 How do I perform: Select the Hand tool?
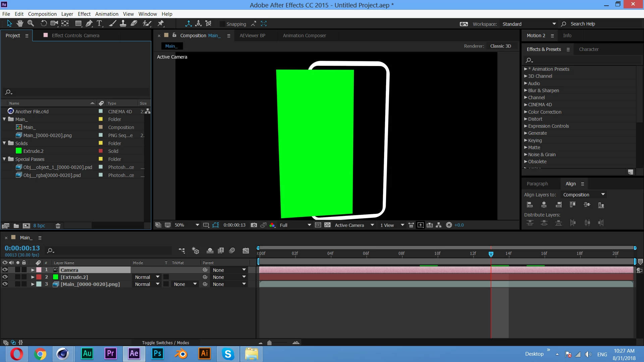[x=20, y=23]
